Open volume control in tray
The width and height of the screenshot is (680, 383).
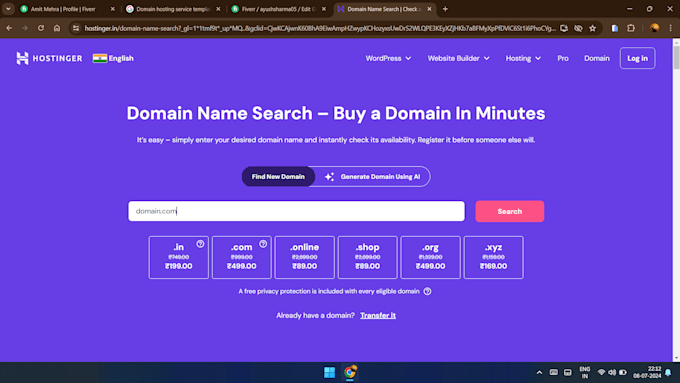tap(612, 372)
